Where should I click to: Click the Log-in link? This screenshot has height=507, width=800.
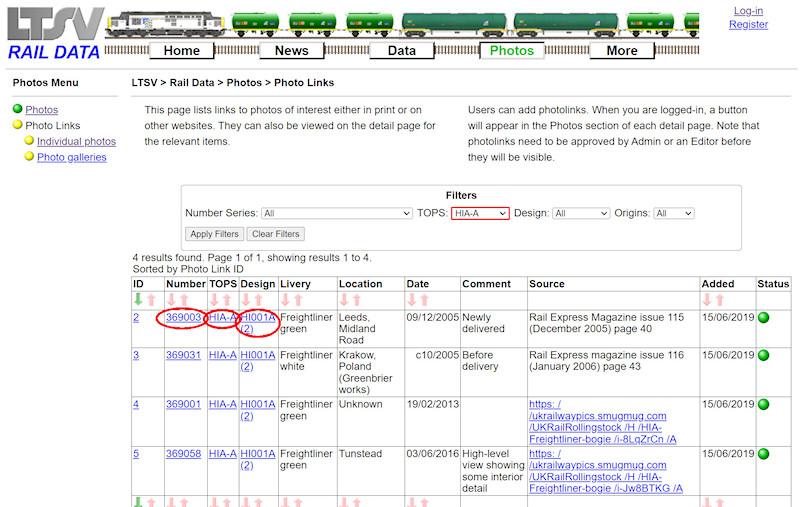pos(748,11)
